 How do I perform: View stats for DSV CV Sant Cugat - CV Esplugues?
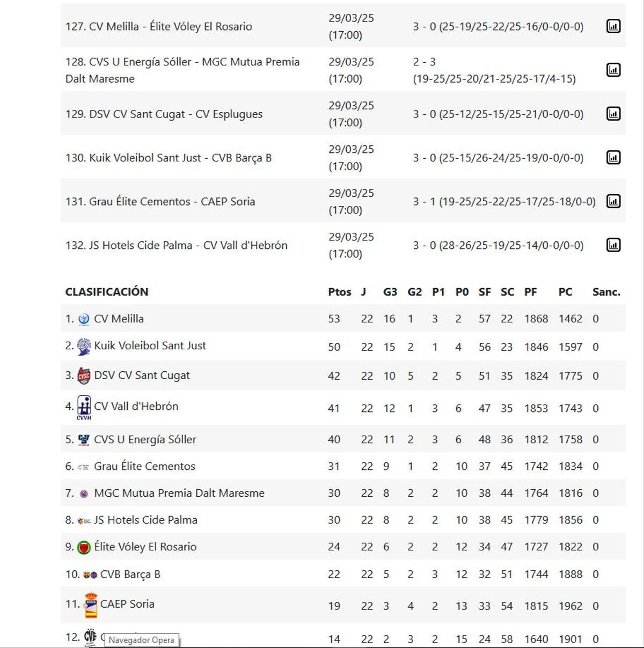pos(613,114)
